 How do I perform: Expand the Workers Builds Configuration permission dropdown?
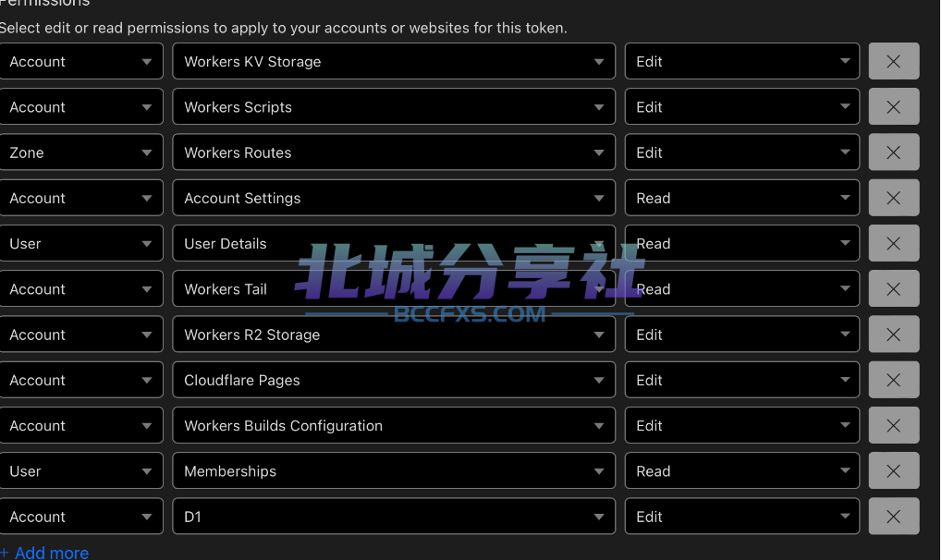[x=394, y=425]
